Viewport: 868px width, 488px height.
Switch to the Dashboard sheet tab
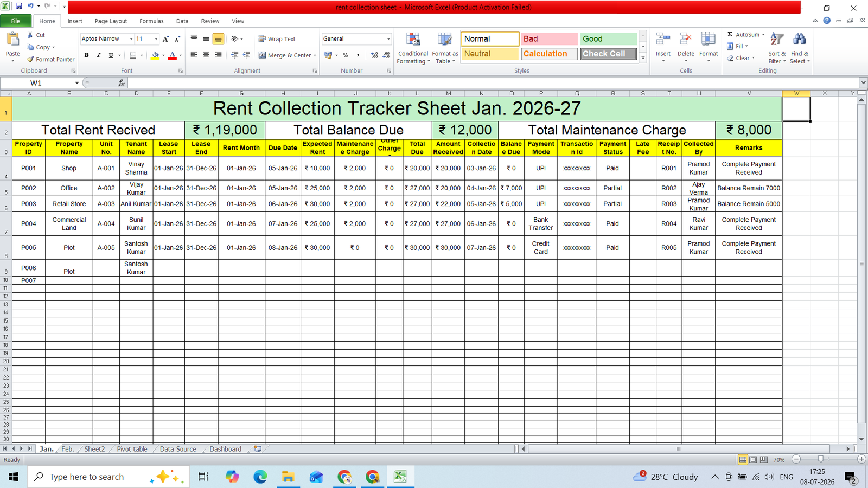tap(225, 449)
